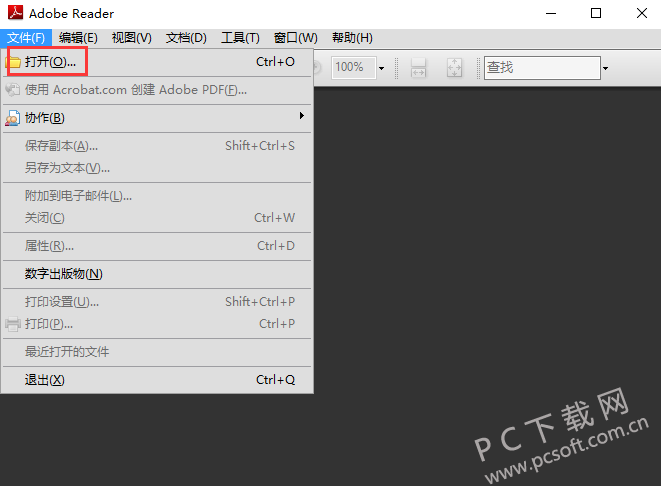Open the 查找 search options dropdown arrow
The height and width of the screenshot is (486, 661).
[x=605, y=68]
